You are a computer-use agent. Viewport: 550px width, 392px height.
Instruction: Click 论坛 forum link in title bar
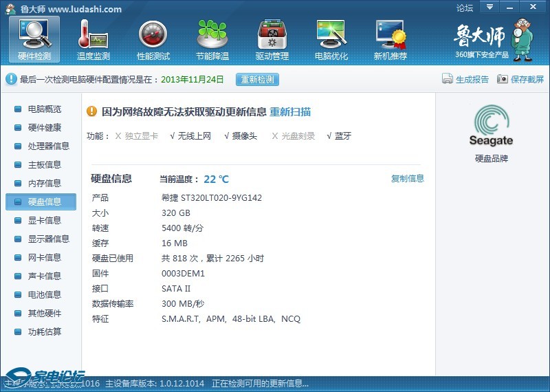coord(465,8)
